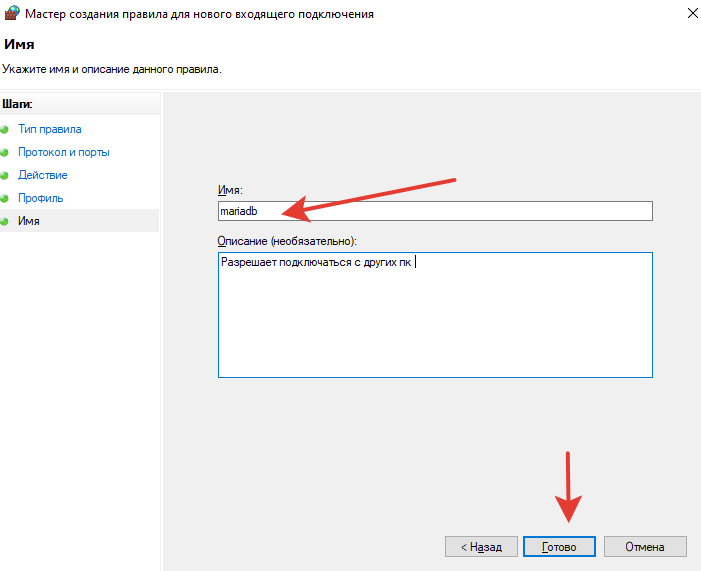The width and height of the screenshot is (701, 571).
Task: Finish the wizard with Готово
Action: click(x=558, y=547)
